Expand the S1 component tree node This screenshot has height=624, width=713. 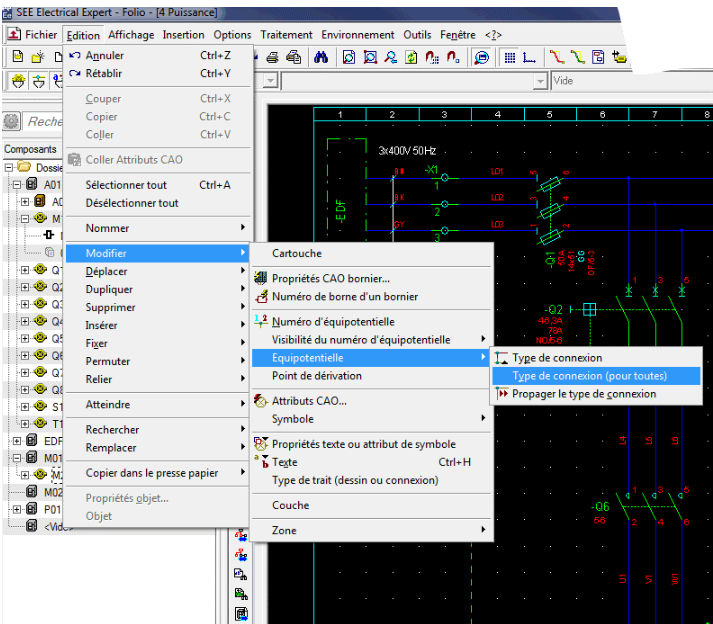pos(25,407)
